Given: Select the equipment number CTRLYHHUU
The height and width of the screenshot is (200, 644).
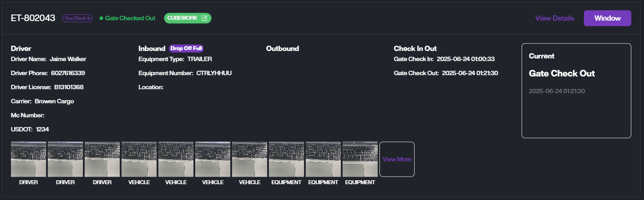Looking at the screenshot, I should click(x=214, y=73).
